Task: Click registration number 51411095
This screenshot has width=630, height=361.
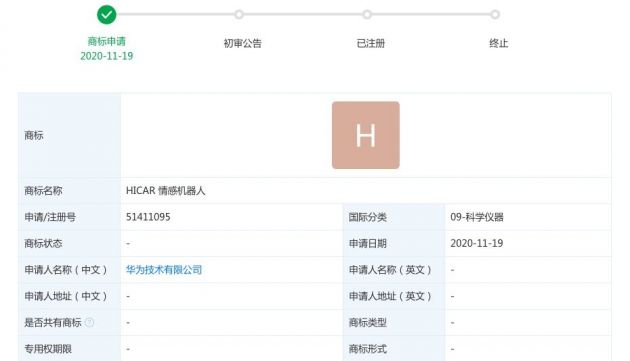Action: [148, 217]
